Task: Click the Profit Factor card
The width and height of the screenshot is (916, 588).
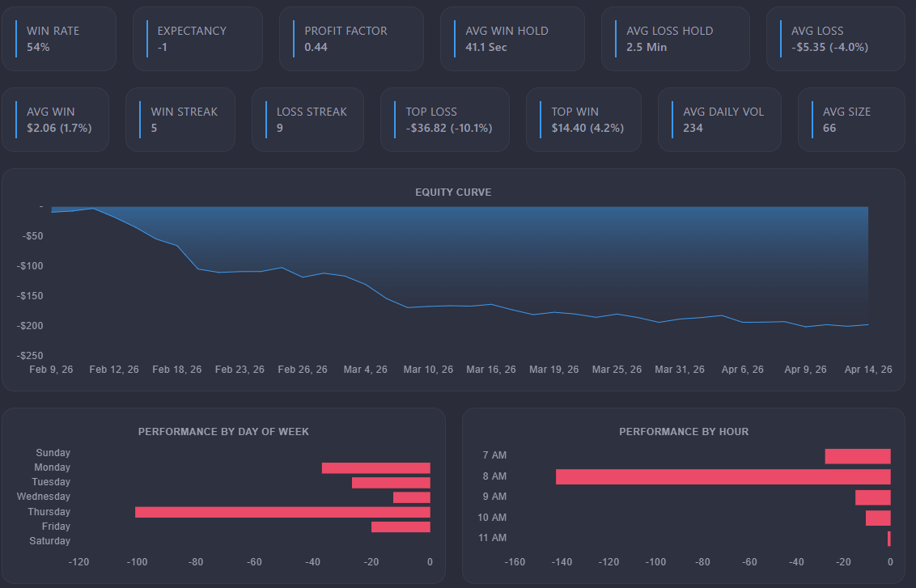Action: tap(351, 39)
